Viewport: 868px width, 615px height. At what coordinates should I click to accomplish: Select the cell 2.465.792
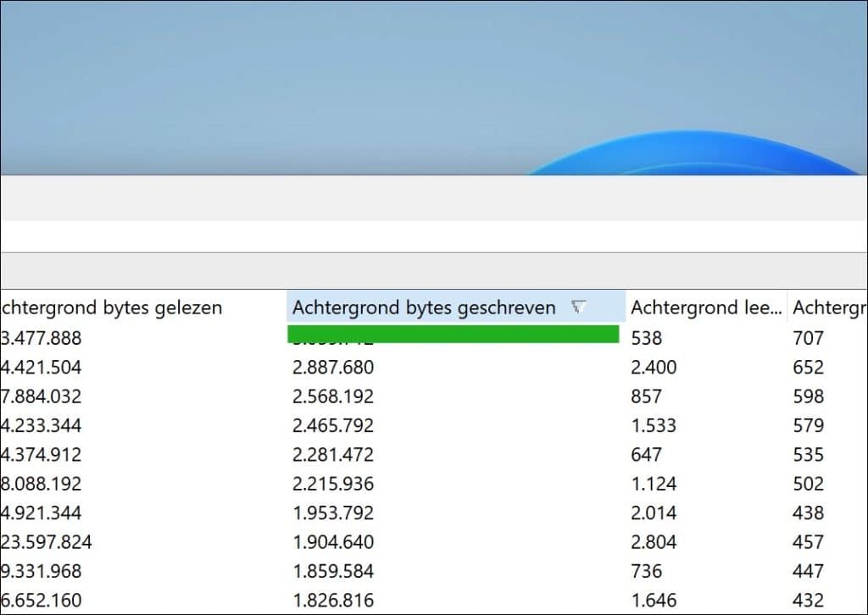pos(333,425)
